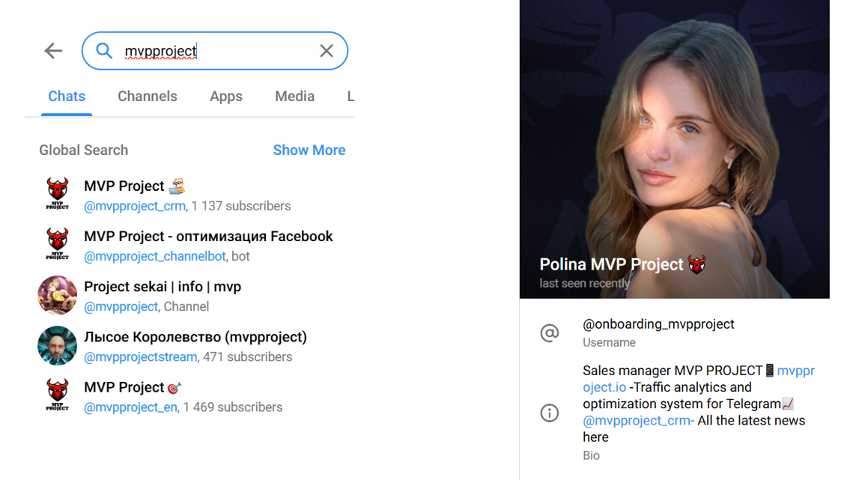The height and width of the screenshot is (480, 868).
Task: Click the @mvpproject_channelbot handle
Action: point(154,256)
